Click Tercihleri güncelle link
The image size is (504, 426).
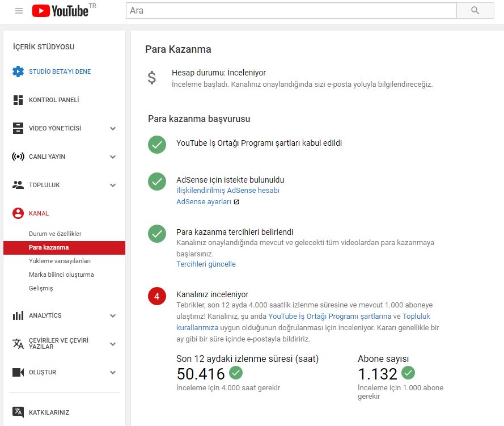tap(206, 264)
